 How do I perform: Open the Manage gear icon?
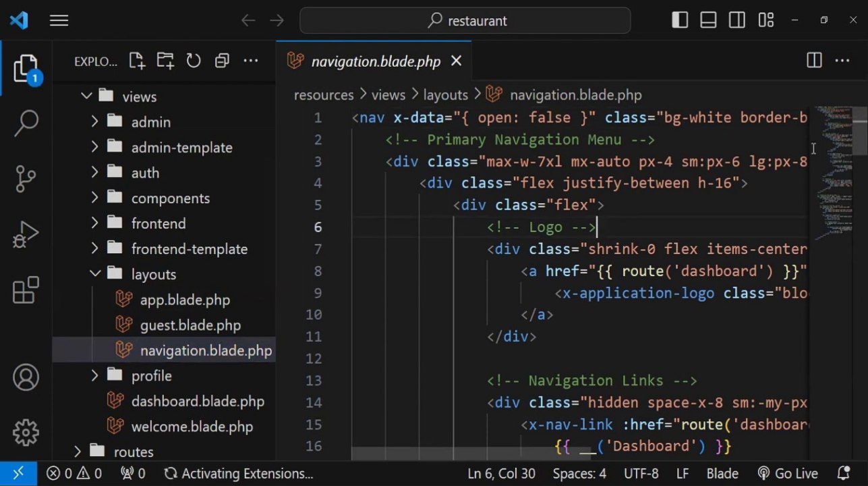[26, 433]
